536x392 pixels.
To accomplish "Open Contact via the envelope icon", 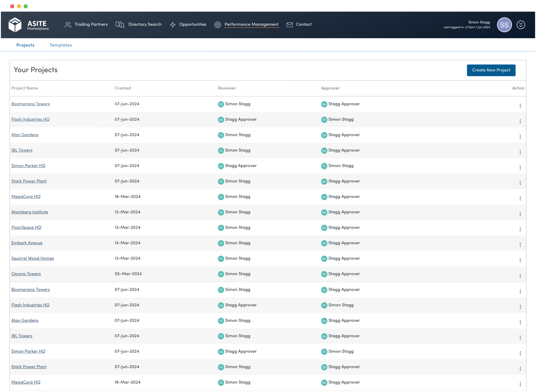I will (289, 25).
